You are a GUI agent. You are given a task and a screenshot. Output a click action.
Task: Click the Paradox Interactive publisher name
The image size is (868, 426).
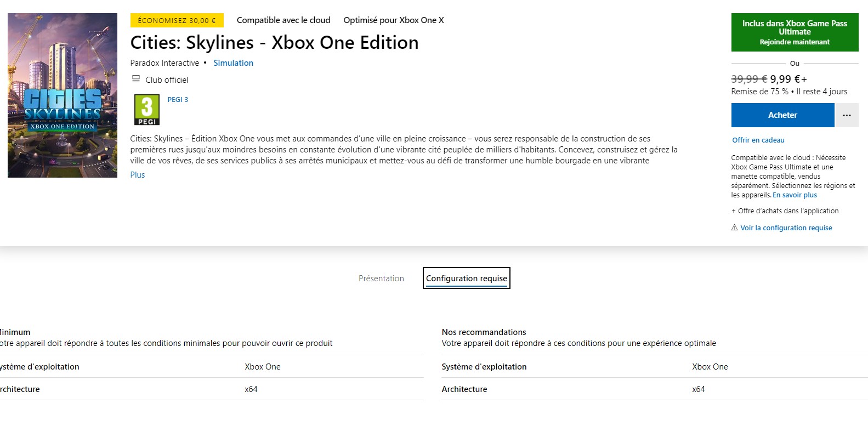(x=164, y=63)
